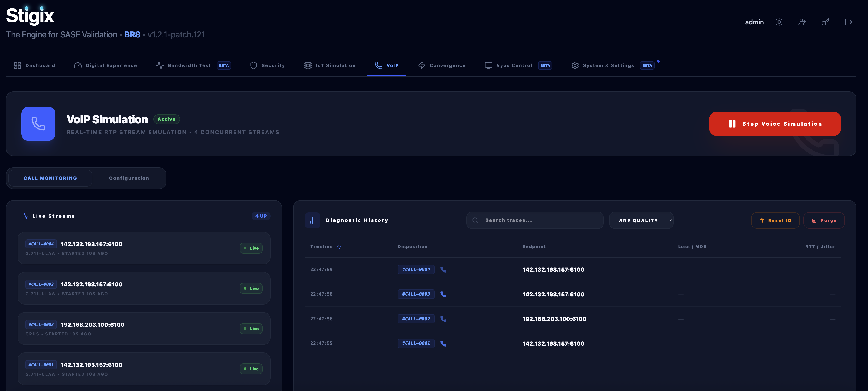Image resolution: width=868 pixels, height=391 pixels.
Task: Click the Convergence lightning icon
Action: tap(421, 65)
